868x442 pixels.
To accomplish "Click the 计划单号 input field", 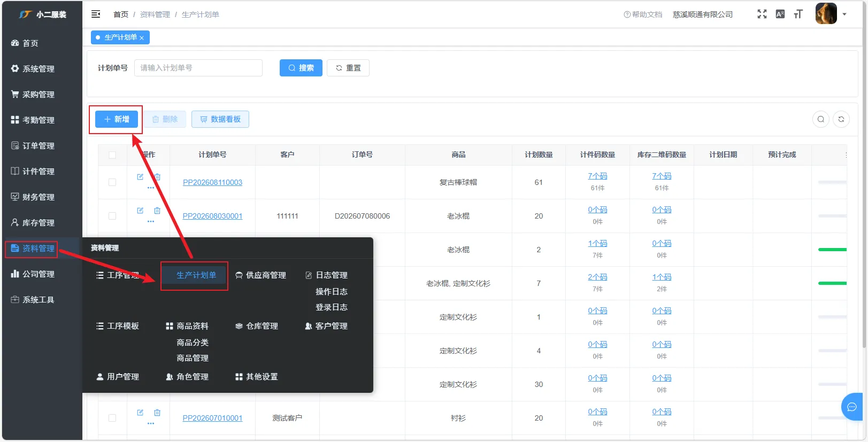I will coord(198,68).
